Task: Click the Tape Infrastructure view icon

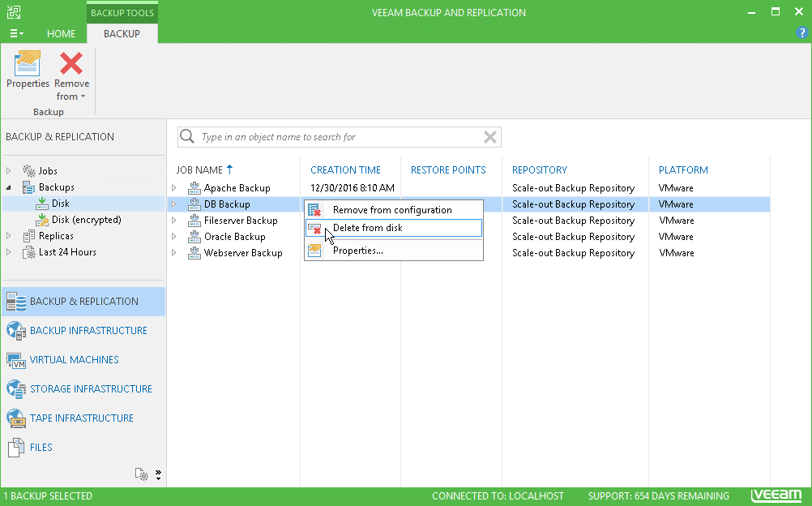Action: (x=16, y=418)
